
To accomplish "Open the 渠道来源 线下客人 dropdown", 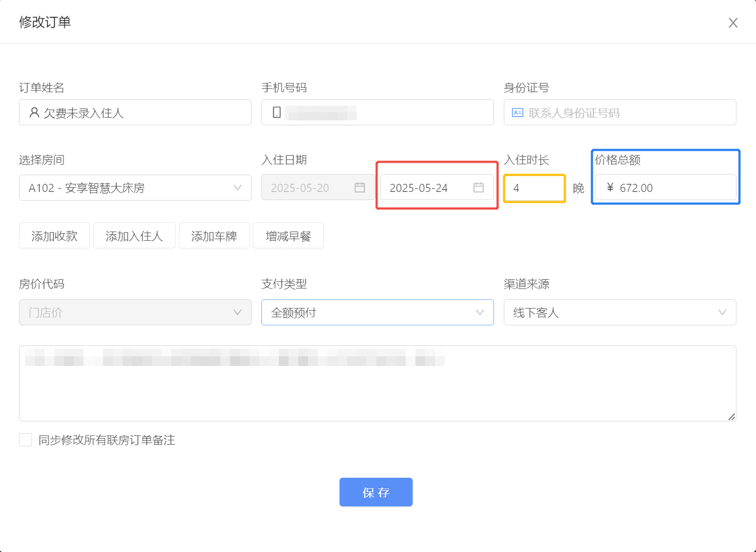I will click(x=620, y=312).
